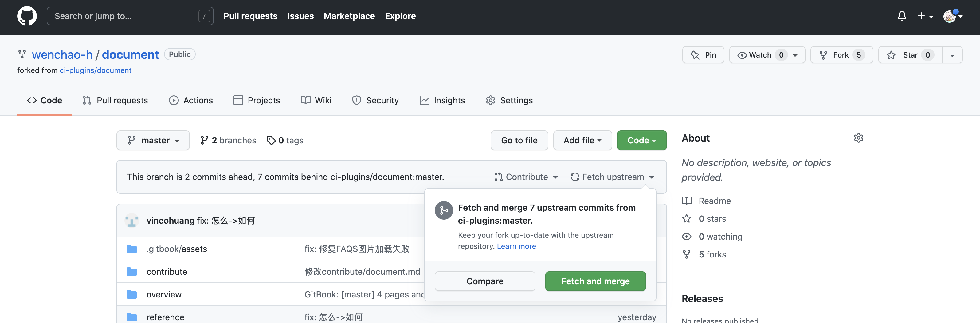Open the Insights tab
980x323 pixels.
pos(442,100)
